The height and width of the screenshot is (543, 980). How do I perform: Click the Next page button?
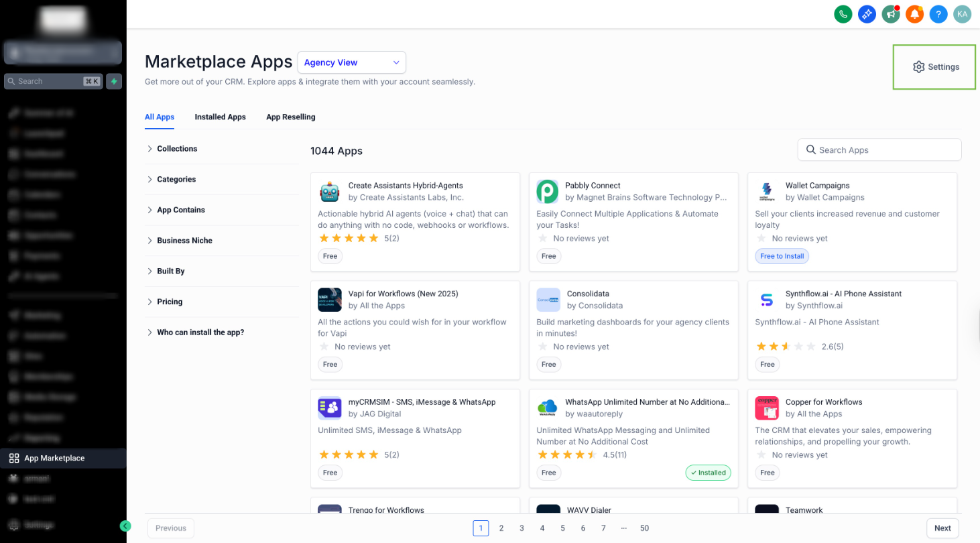coord(942,528)
